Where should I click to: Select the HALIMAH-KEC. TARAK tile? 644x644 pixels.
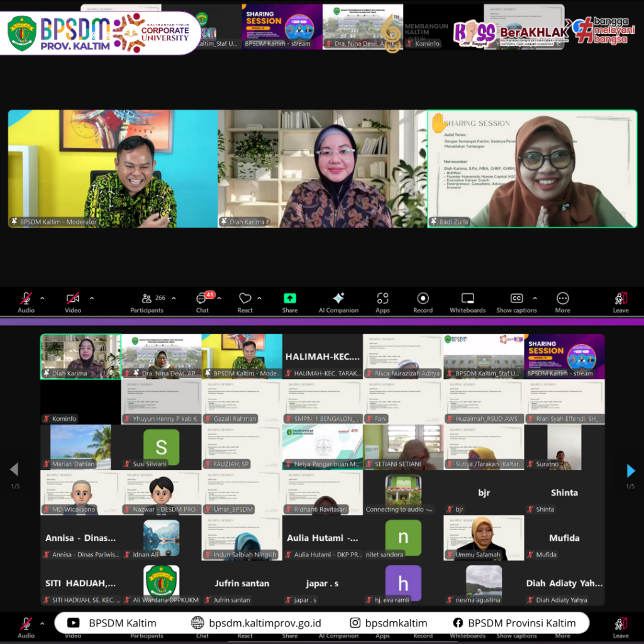point(323,356)
